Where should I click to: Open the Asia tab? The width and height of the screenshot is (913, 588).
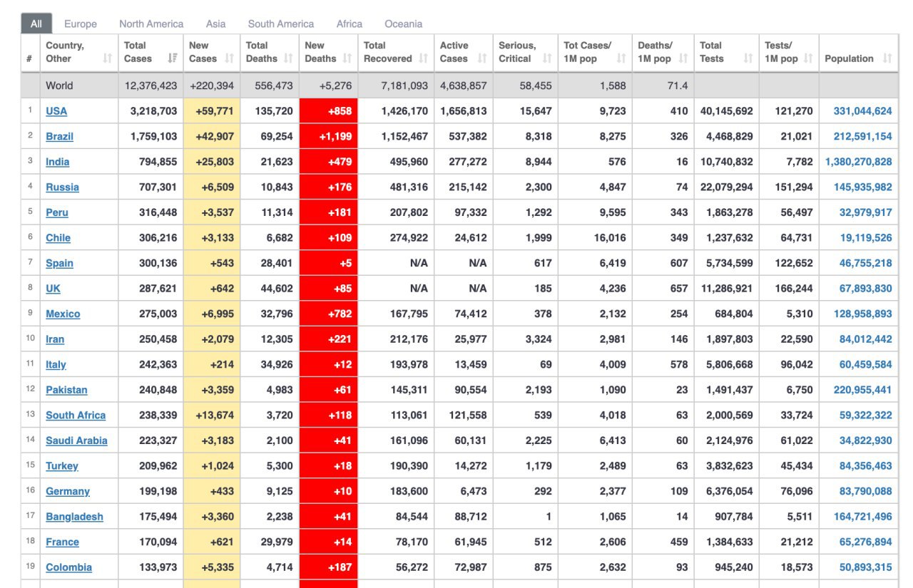(x=215, y=24)
